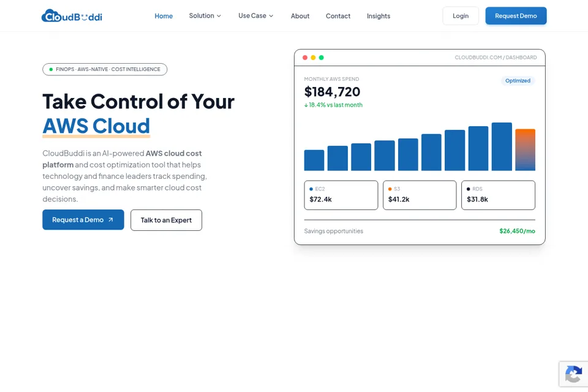Click the CloudBuddi logo
The image size is (588, 392).
(72, 16)
